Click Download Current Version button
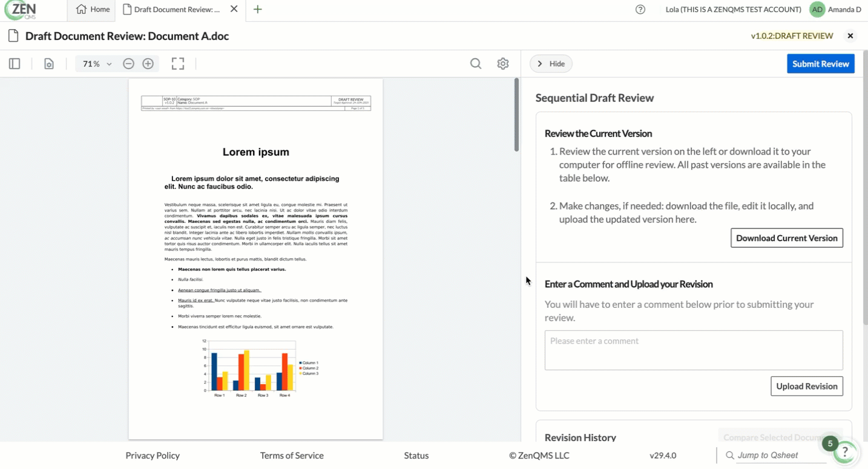 [x=787, y=238]
